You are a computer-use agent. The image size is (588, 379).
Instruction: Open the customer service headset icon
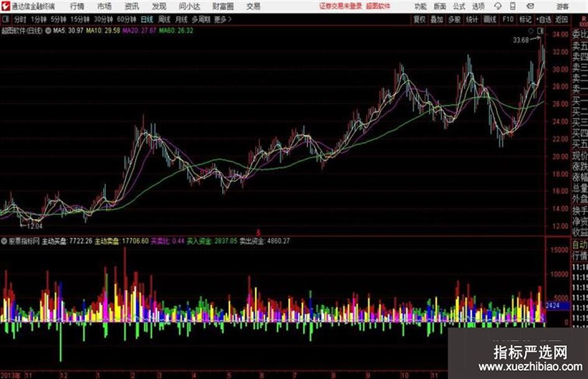498,6
